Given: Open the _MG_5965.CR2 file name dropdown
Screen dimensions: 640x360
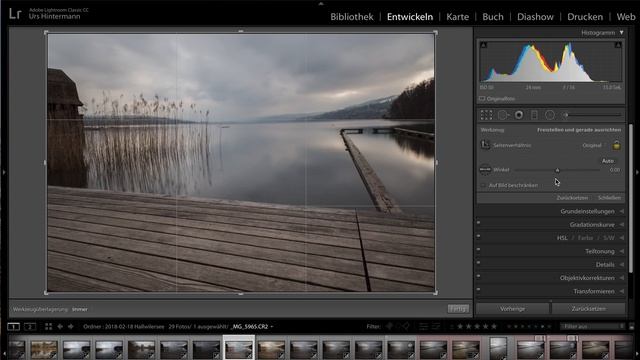Looking at the screenshot, I should 252,327.
